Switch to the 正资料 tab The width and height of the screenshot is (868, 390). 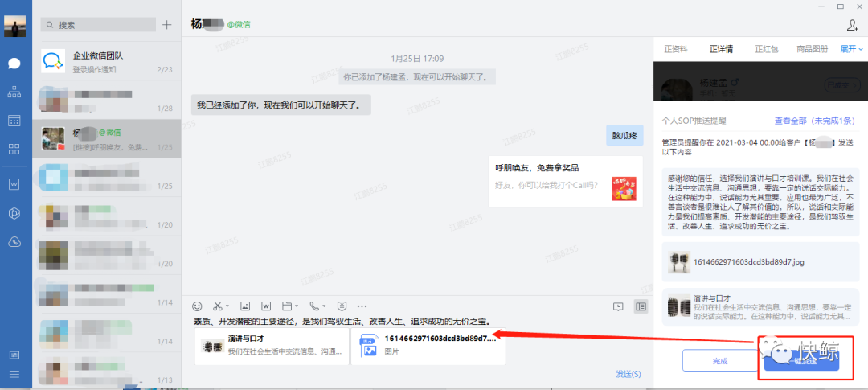pos(676,49)
